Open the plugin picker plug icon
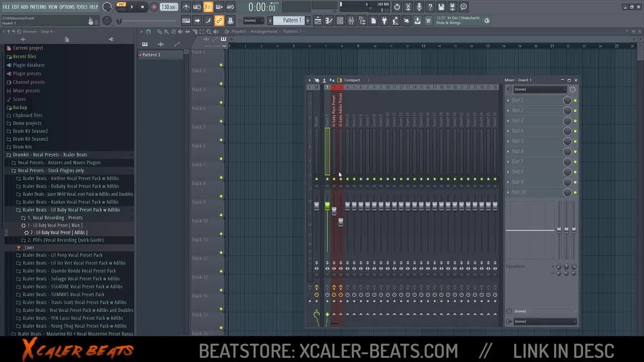The height and width of the screenshot is (362, 644). [384, 21]
